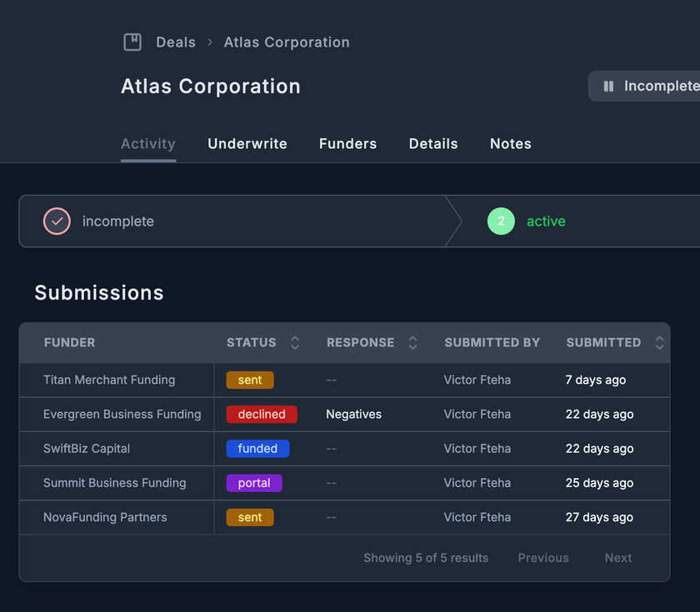Select the Activity tab
The height and width of the screenshot is (612, 700).
[x=148, y=144]
